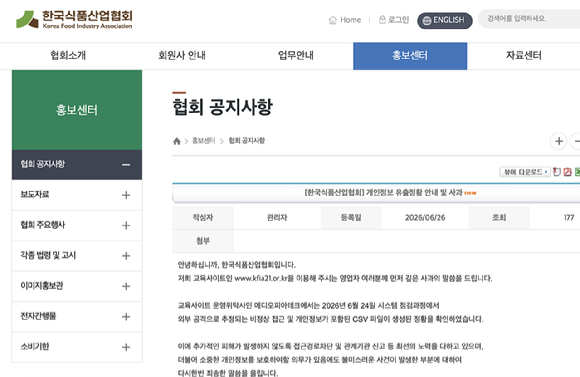Screen dimensions: 580x377
Task: Switch site language with the ENGLISH button
Action: pyautogui.click(x=445, y=20)
